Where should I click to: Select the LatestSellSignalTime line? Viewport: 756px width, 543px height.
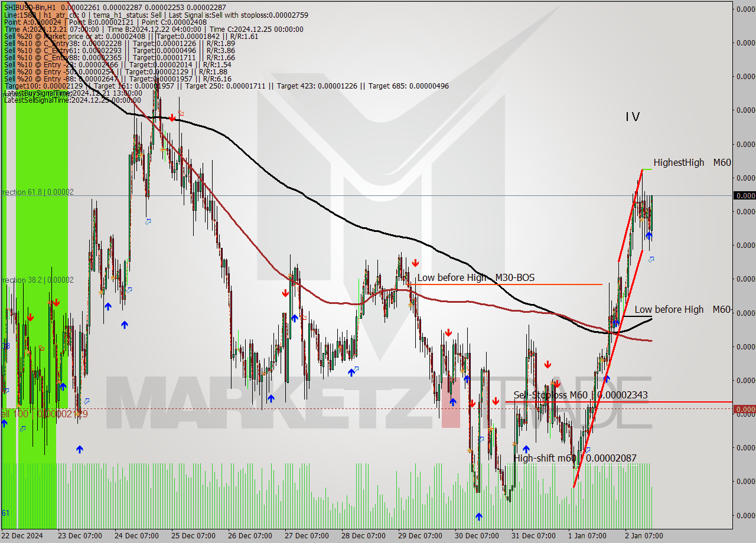coord(73,100)
